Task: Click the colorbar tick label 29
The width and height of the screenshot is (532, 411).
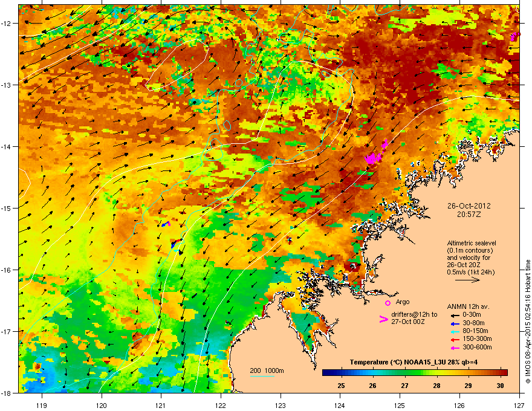Action: point(468,386)
